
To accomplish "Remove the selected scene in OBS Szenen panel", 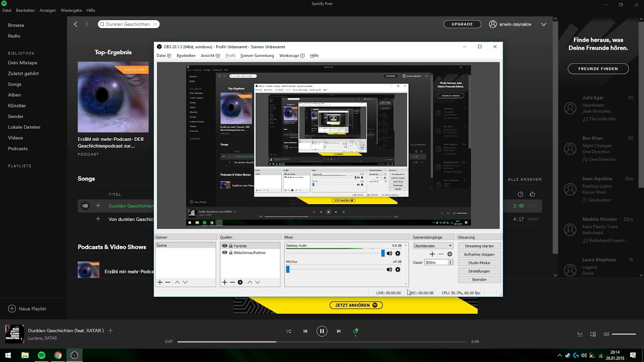I will click(x=168, y=283).
